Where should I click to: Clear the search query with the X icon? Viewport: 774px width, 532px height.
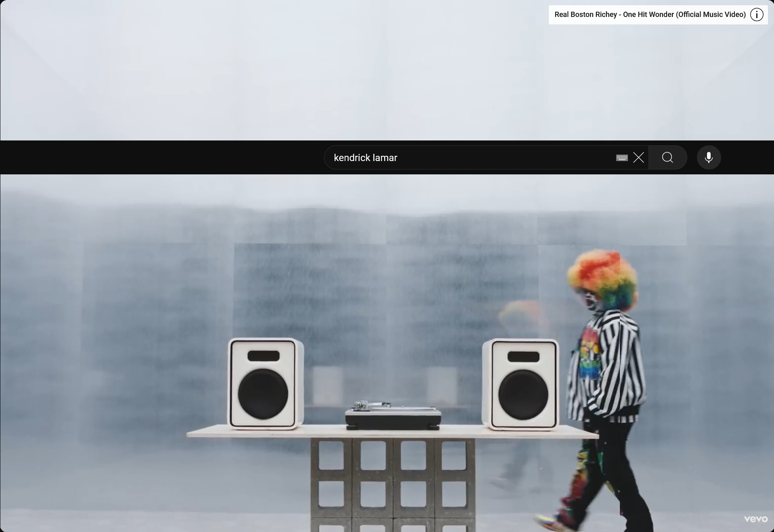[x=638, y=157]
